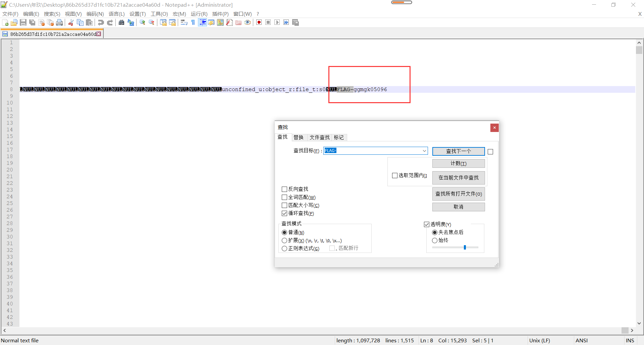Open 文件 menu
Viewport: 644px width, 345px height.
tap(10, 14)
